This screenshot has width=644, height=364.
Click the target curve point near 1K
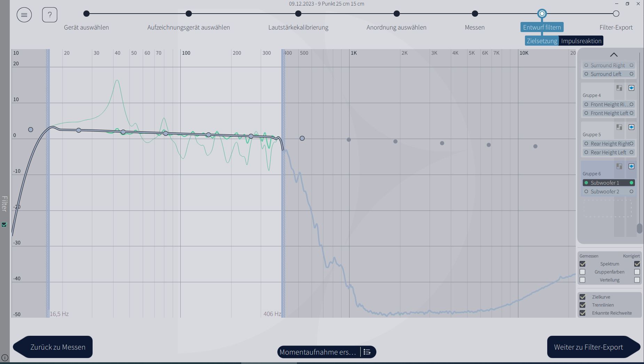tap(349, 140)
